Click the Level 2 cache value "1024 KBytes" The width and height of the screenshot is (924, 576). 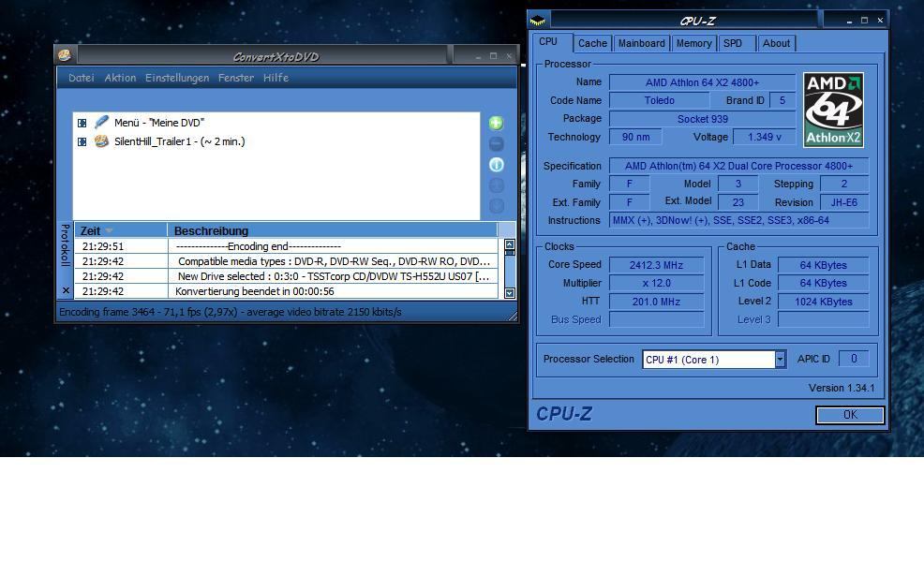(823, 302)
